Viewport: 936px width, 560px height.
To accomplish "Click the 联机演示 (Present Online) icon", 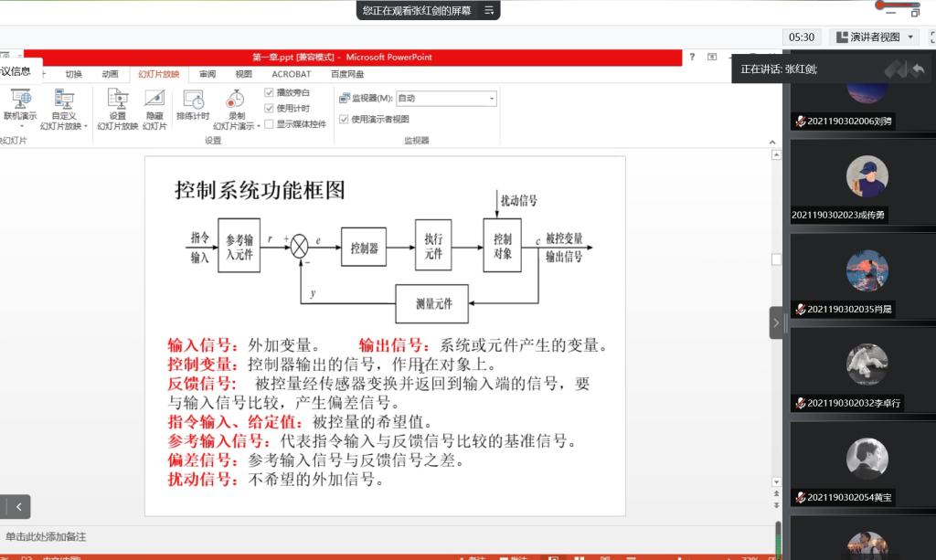I will pos(19,100).
